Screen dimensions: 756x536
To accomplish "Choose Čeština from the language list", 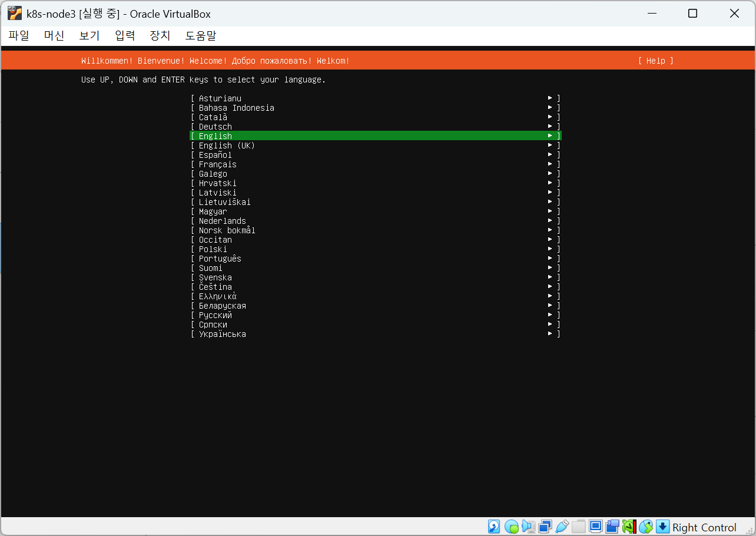I will tap(376, 287).
